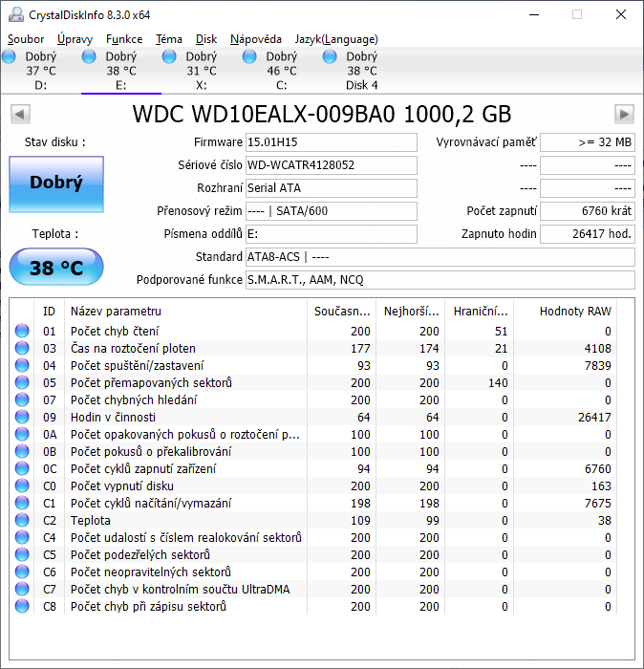
Task: Click status orb for attribute 0A row
Action: [x=22, y=434]
